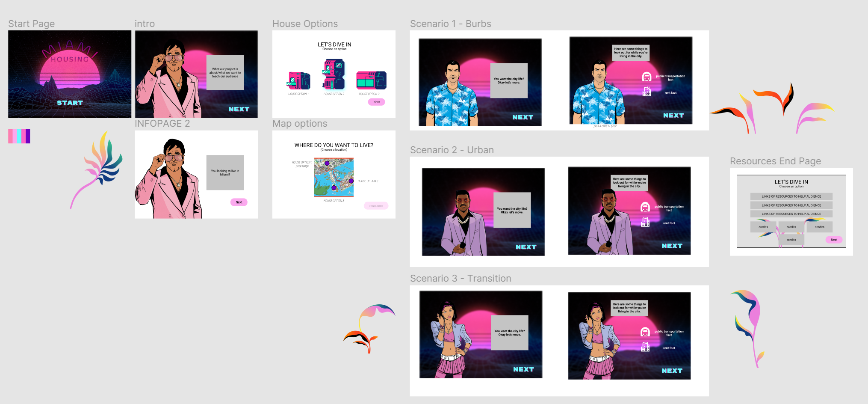Click the pink Next button on Resources End Page
Viewport: 868px width, 404px height.
click(x=834, y=240)
